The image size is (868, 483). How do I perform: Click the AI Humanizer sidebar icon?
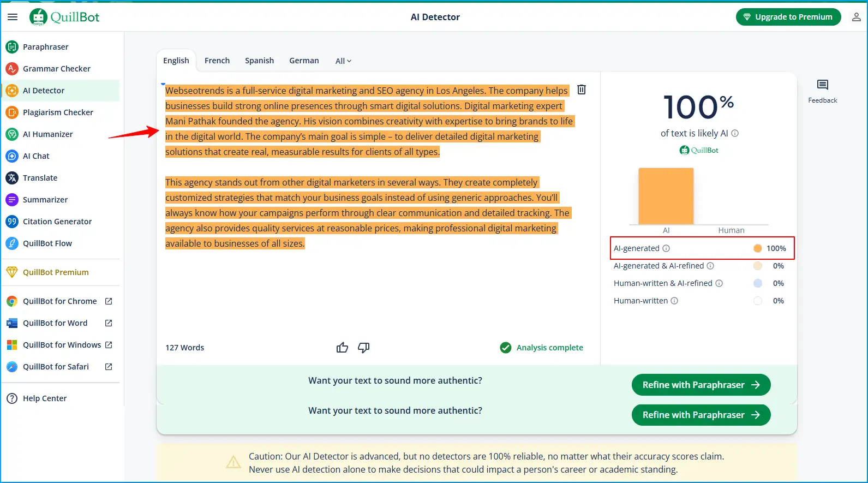[x=12, y=134]
